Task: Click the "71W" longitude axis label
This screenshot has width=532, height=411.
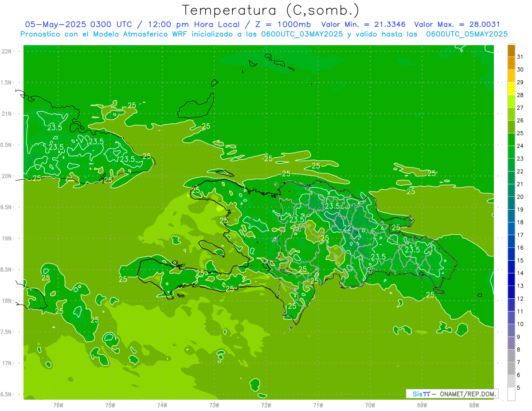Action: pos(318,405)
